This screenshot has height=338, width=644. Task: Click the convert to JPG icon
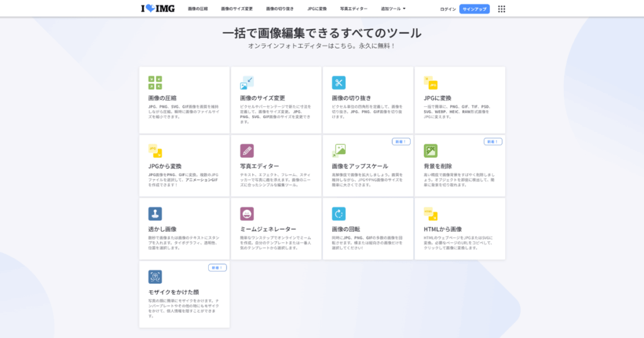point(430,82)
